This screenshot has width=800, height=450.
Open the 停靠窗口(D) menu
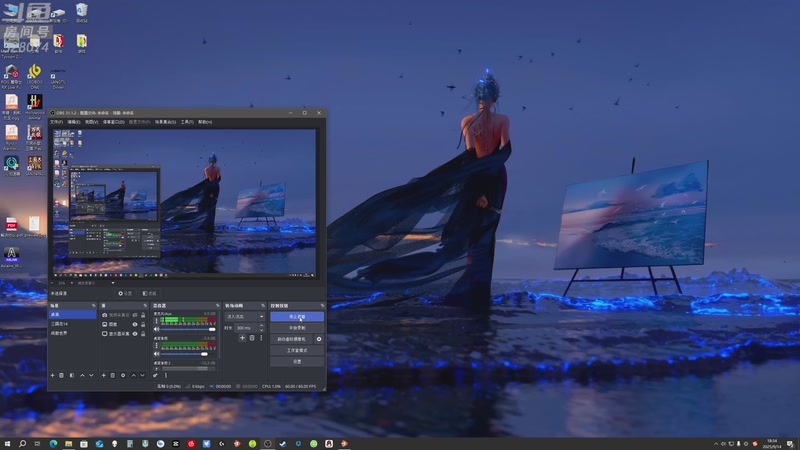point(113,122)
